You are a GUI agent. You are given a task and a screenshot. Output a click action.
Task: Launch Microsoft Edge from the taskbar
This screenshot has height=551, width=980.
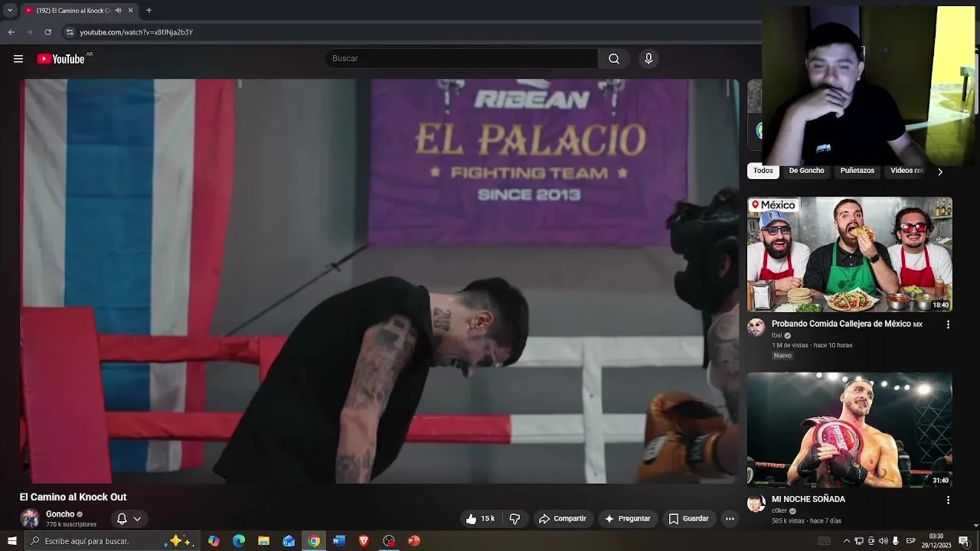coord(239,541)
